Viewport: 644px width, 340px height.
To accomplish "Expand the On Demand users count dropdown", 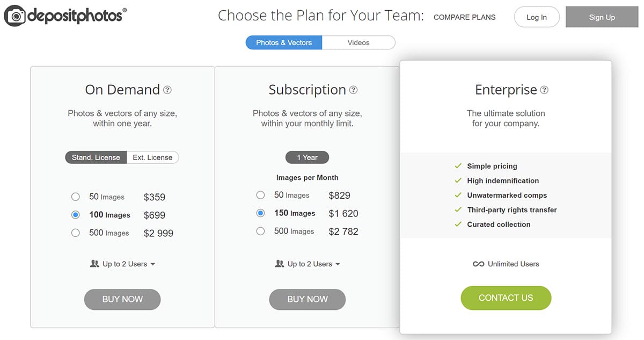I will click(x=153, y=264).
